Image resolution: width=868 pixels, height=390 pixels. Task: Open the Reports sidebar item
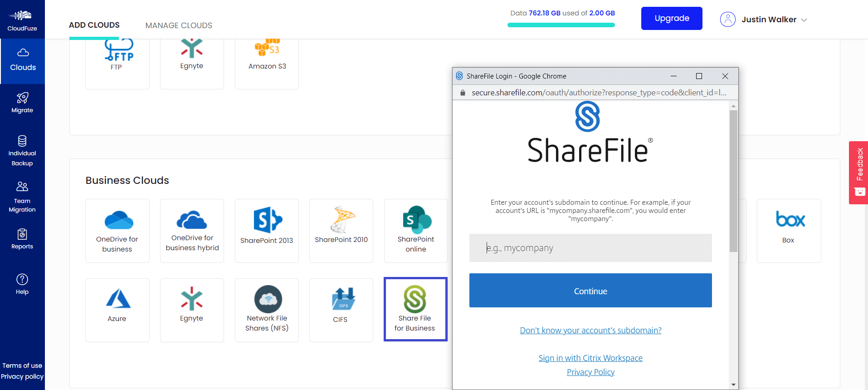pos(22,239)
